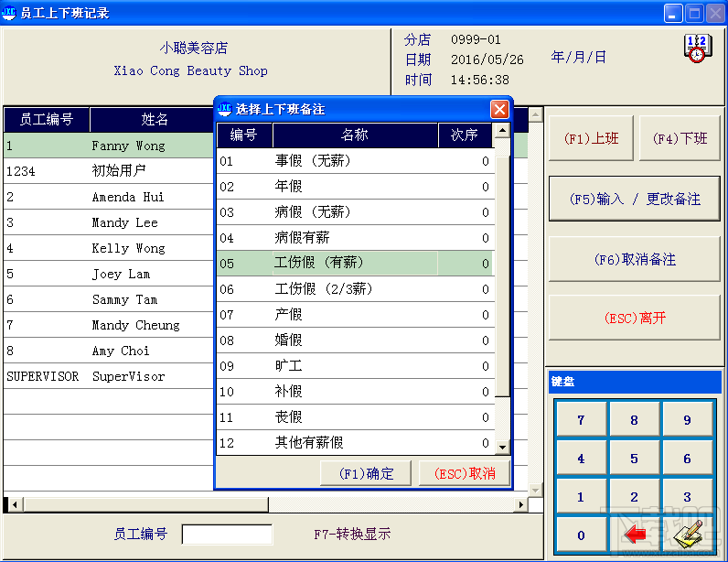The height and width of the screenshot is (562, 728).
Task: Select the SuperVisor employee row
Action: [x=109, y=376]
